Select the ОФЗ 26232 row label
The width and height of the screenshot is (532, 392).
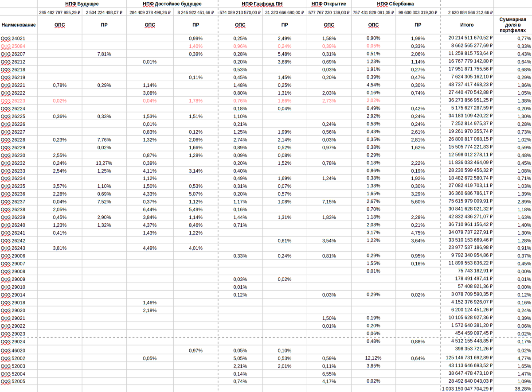coord(13,163)
